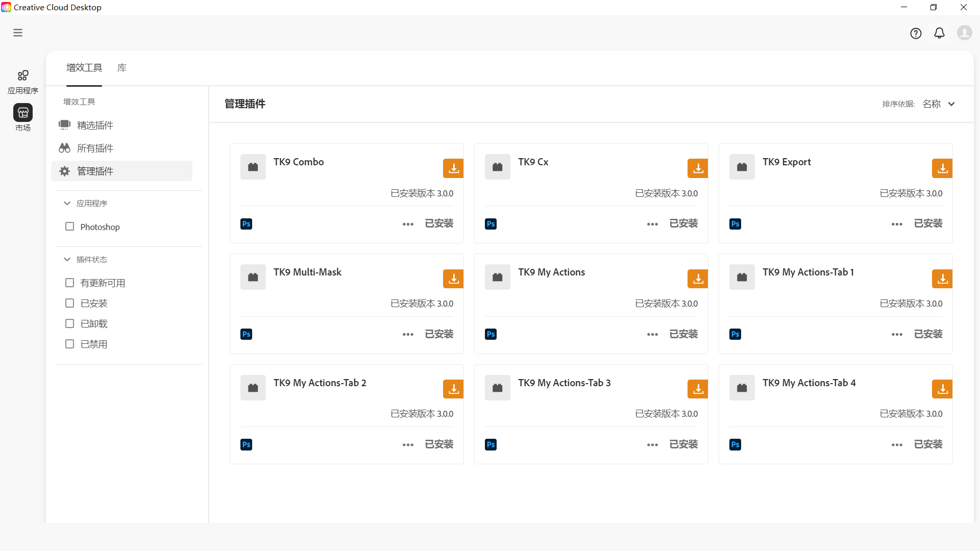Open the help icon in the top bar
Image resolution: width=980 pixels, height=551 pixels.
[x=916, y=33]
